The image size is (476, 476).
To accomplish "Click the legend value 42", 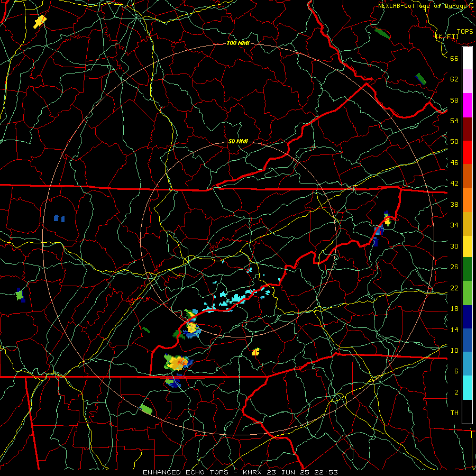I will [x=454, y=183].
